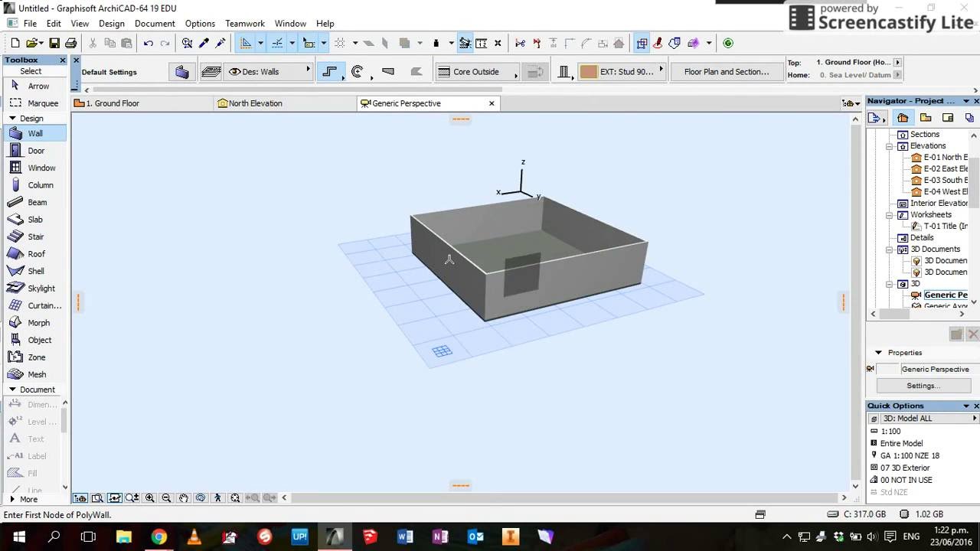The height and width of the screenshot is (551, 980).
Task: Activate the Door tool
Action: (34, 151)
